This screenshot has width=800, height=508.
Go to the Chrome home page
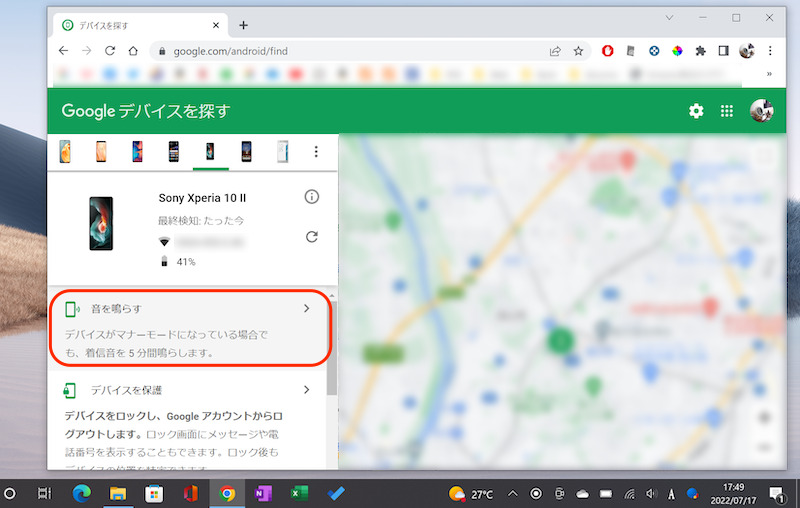tap(133, 50)
